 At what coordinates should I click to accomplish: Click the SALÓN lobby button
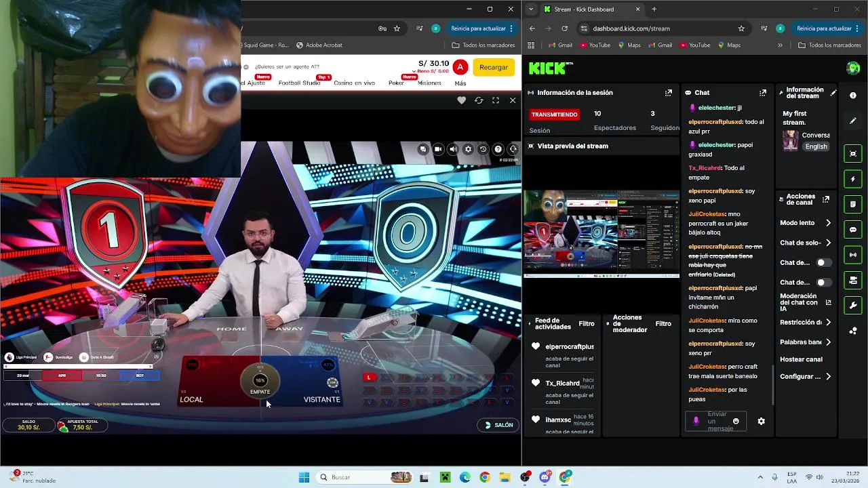click(x=498, y=425)
